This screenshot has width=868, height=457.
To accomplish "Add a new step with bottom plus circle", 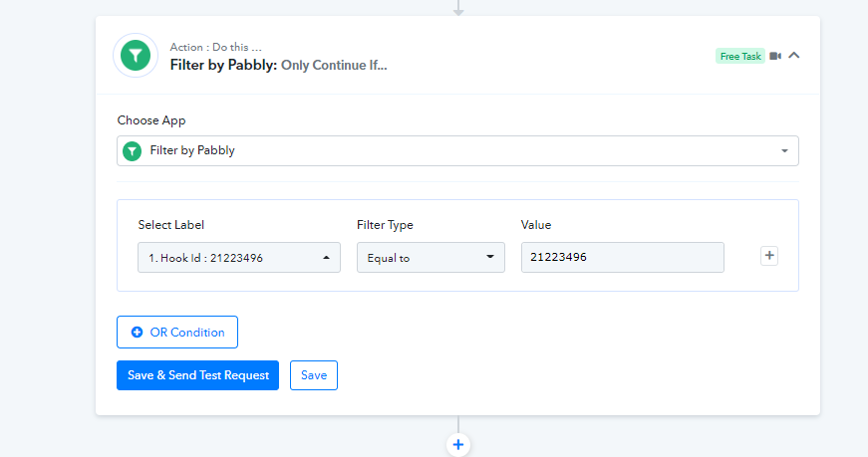I will tap(458, 444).
